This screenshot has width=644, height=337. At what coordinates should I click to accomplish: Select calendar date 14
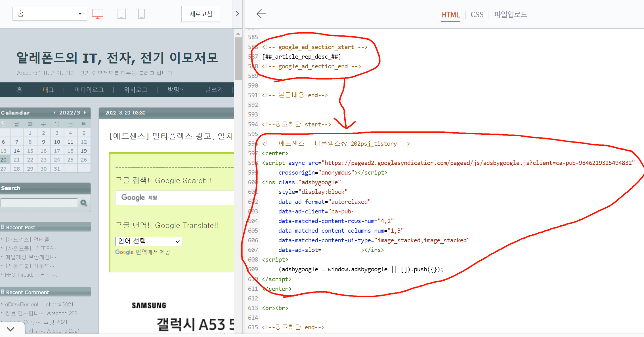coord(17,151)
